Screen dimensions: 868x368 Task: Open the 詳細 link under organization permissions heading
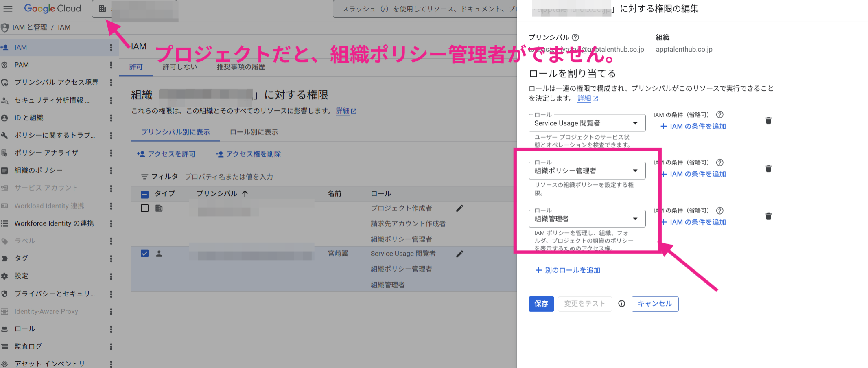pos(346,111)
